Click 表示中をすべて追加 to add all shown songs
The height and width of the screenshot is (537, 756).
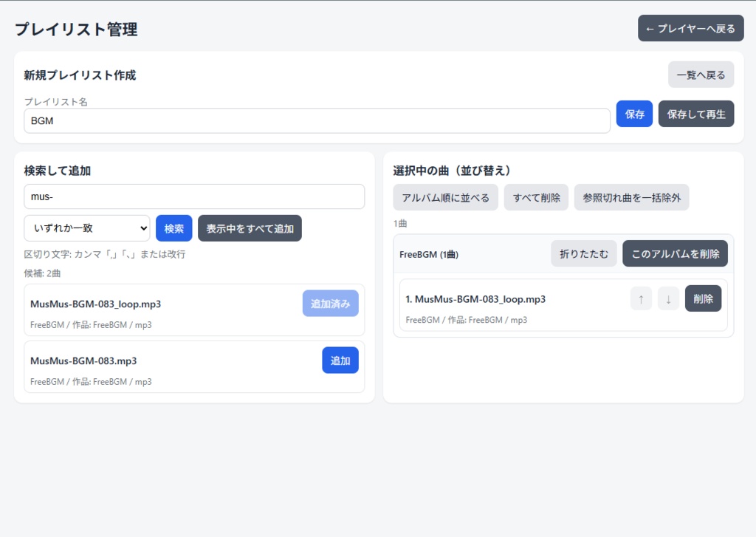click(x=249, y=228)
